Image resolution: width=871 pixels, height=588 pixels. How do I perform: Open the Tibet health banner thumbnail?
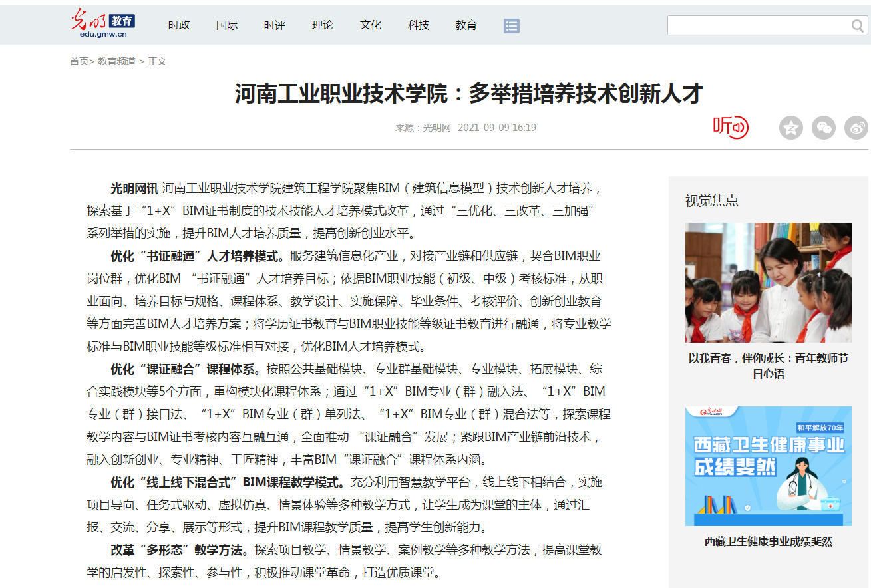click(x=768, y=466)
